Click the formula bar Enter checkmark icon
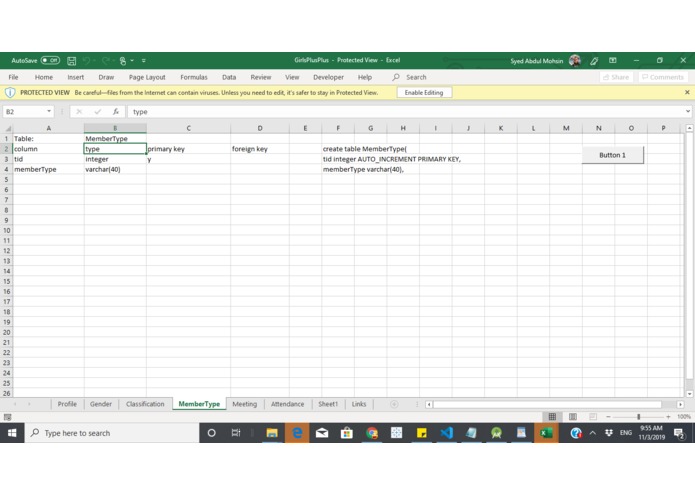The width and height of the screenshot is (695, 494). [x=98, y=112]
